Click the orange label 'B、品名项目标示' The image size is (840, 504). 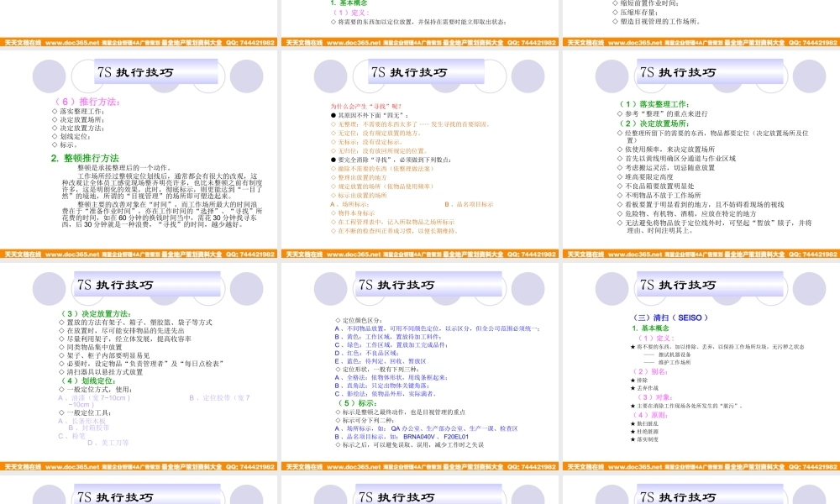pyautogui.click(x=469, y=204)
